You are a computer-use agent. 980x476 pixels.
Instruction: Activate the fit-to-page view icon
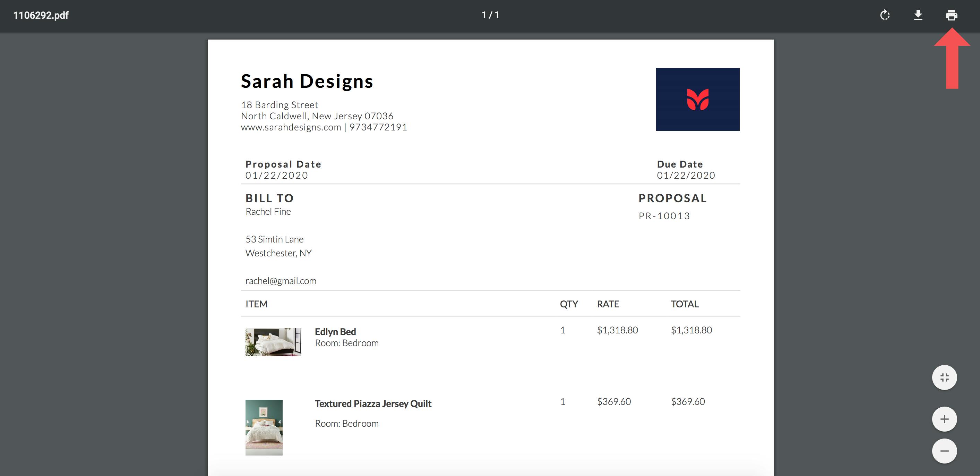944,377
